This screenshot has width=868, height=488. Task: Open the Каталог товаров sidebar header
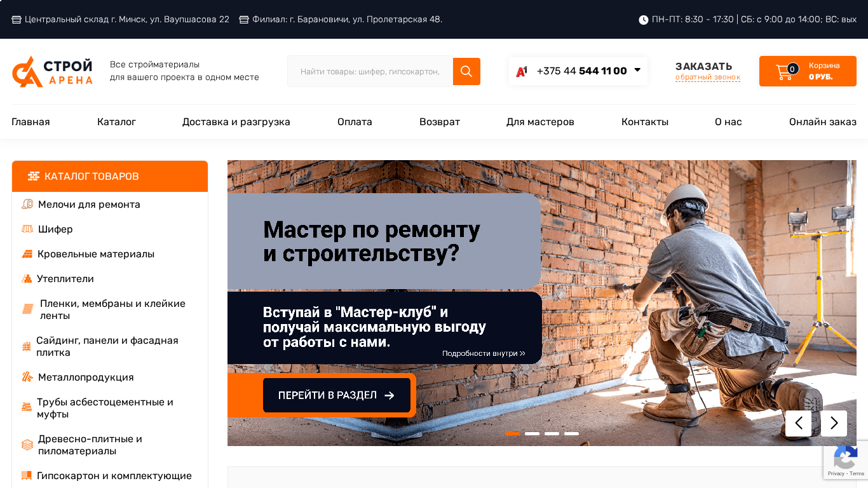(x=110, y=176)
